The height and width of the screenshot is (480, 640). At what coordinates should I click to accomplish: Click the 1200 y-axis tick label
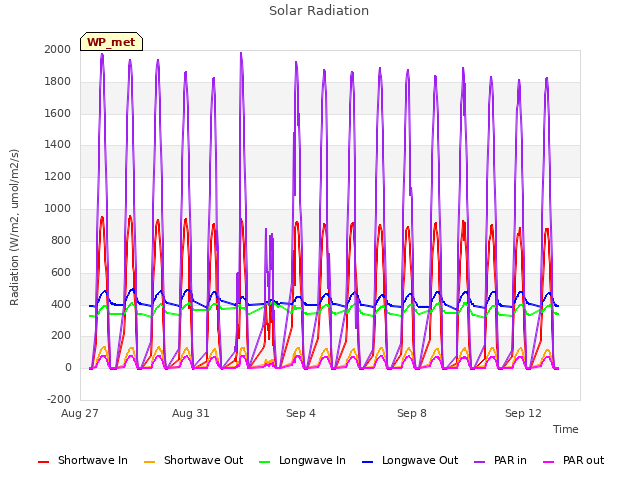(x=58, y=176)
